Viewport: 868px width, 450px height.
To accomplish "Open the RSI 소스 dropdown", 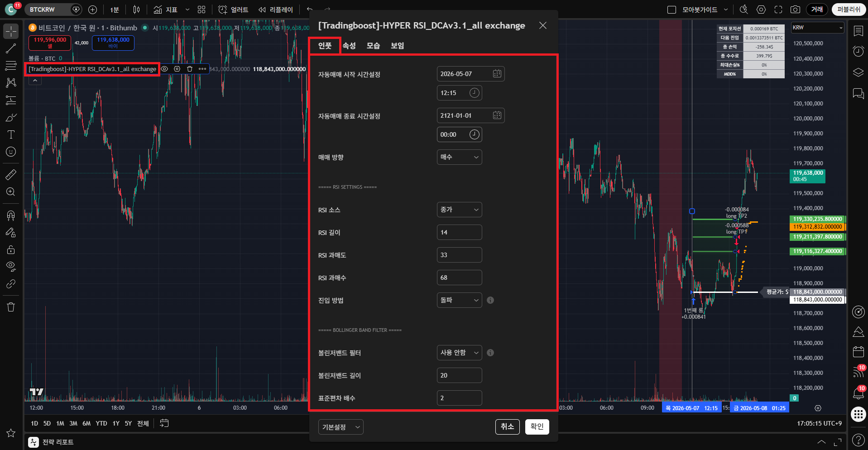I will tap(459, 210).
